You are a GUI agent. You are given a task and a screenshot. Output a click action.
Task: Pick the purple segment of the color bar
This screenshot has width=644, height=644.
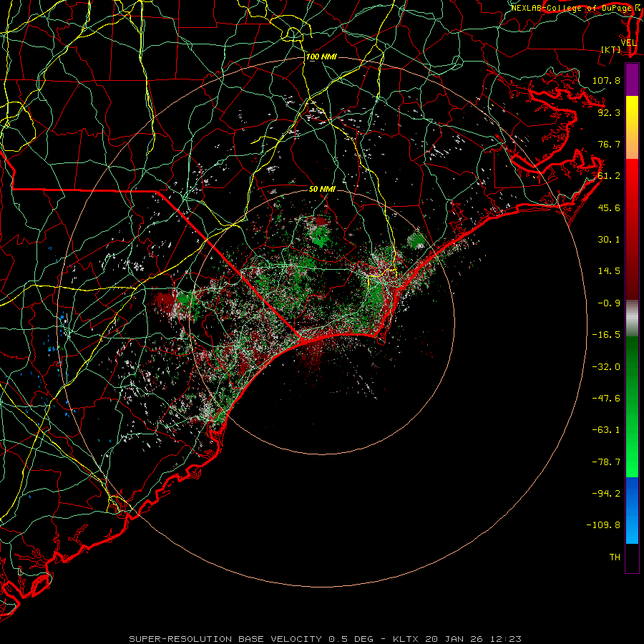click(632, 80)
